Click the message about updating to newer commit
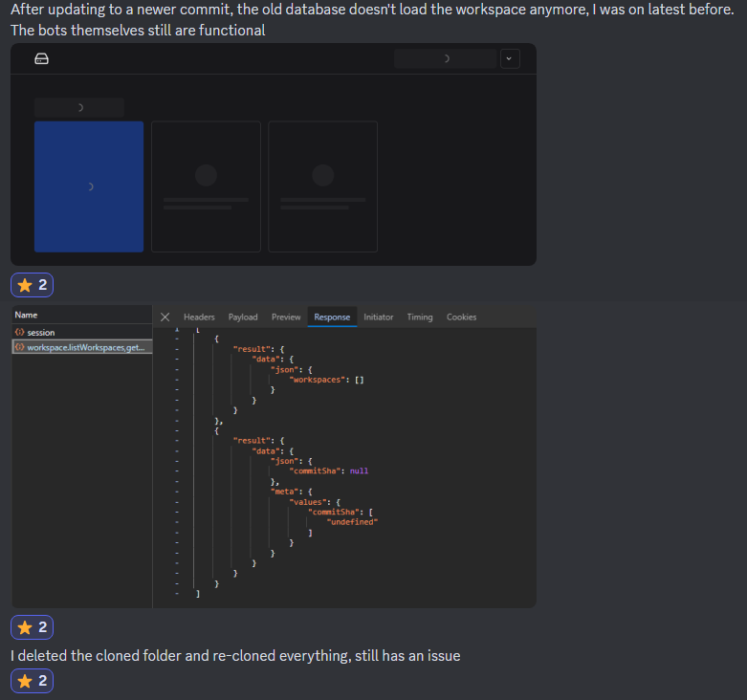The width and height of the screenshot is (747, 700). point(372,19)
